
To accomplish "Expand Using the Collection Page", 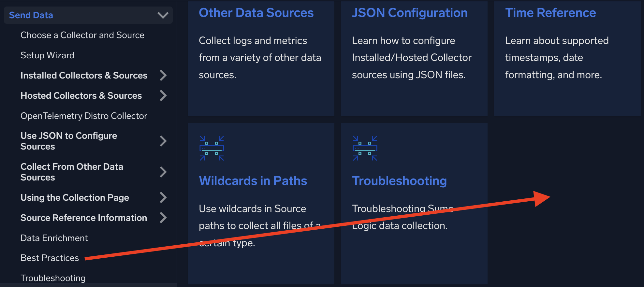I will click(x=163, y=197).
